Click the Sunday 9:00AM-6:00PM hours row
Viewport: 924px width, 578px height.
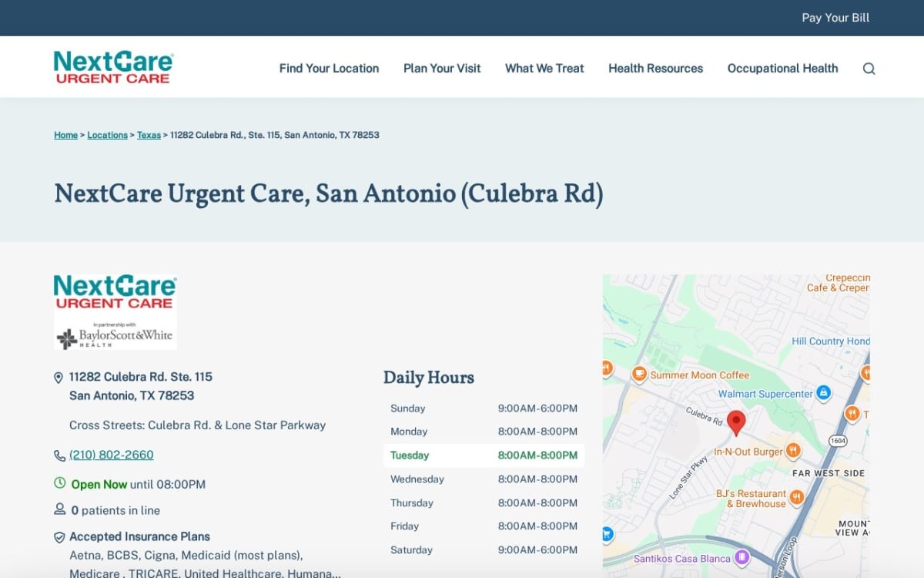pyautogui.click(x=484, y=408)
